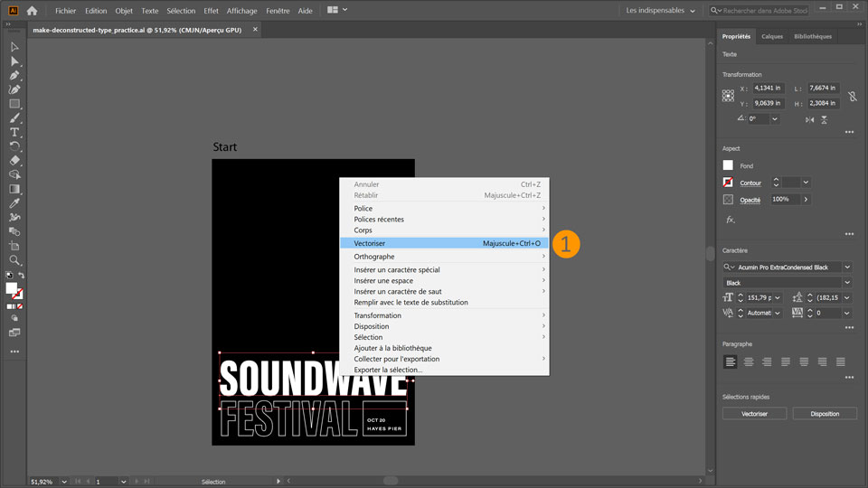Viewport: 868px width, 488px height.
Task: Choose Vectoriser in the context menu
Action: coord(445,243)
